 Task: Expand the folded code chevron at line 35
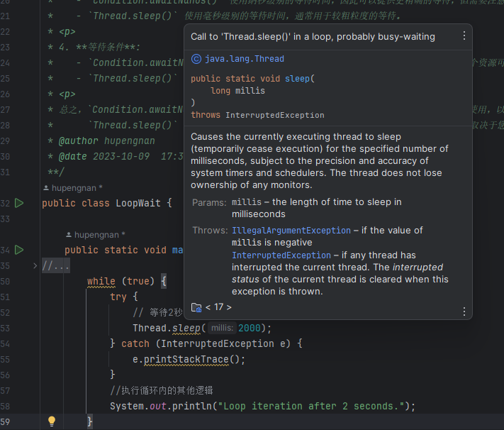(x=35, y=266)
